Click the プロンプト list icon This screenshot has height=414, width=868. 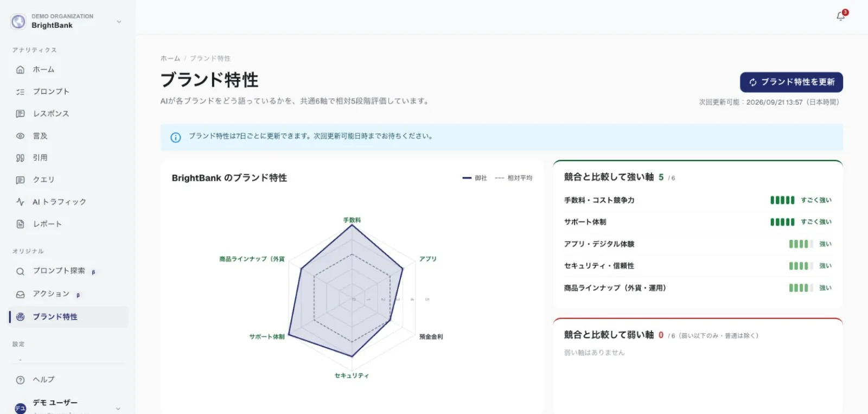[20, 92]
